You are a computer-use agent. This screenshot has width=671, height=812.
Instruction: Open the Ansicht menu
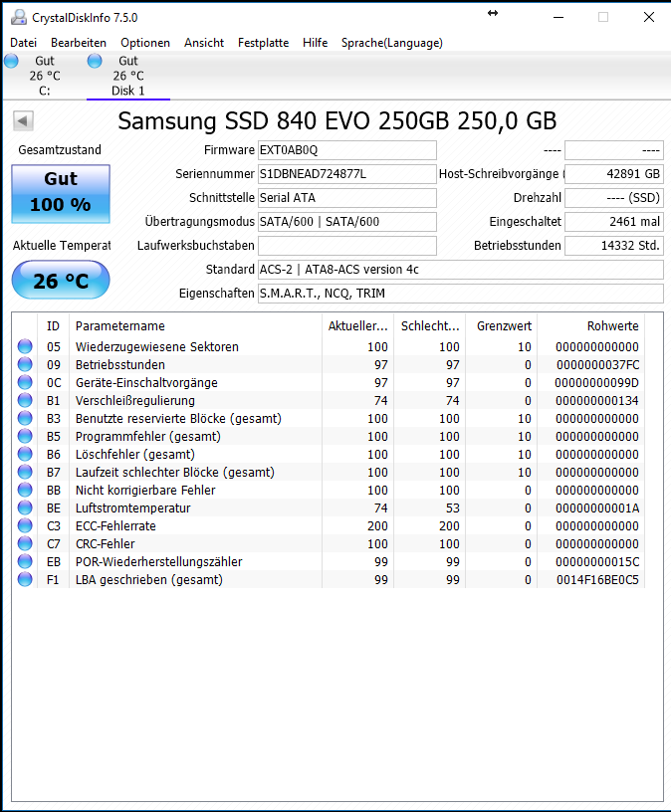204,43
